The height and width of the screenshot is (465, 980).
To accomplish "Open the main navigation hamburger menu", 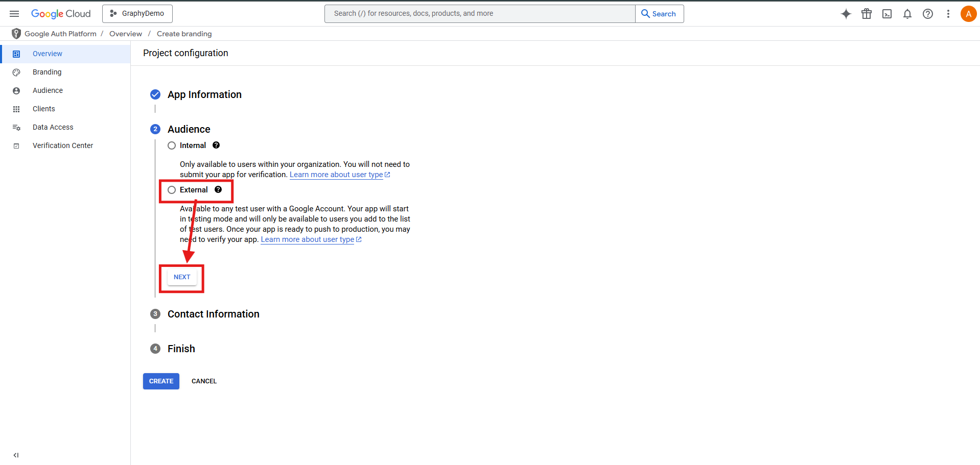I will [14, 14].
